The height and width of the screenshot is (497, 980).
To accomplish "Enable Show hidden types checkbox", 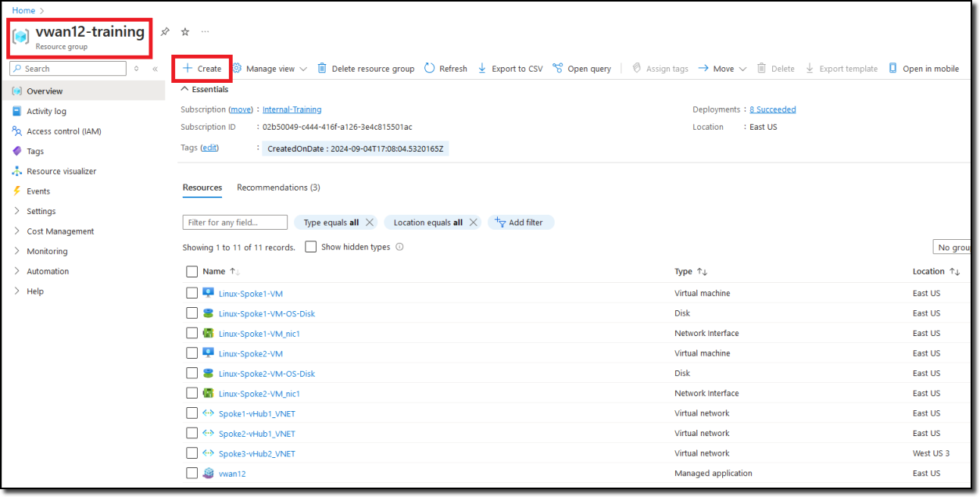I will 310,247.
